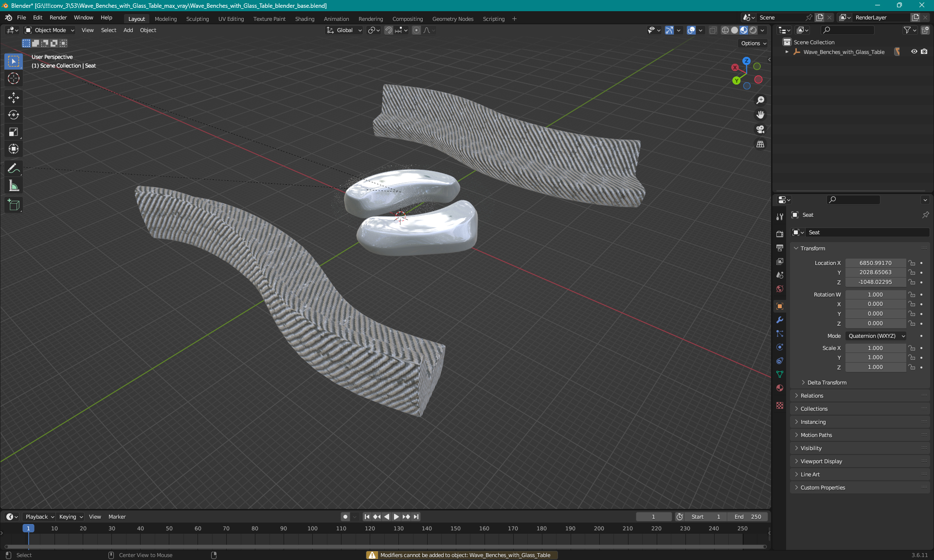Open the Output properties tab

tap(780, 247)
